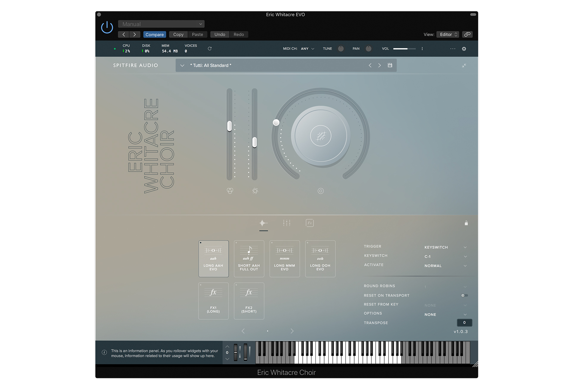Open the MIDI CH ANY dropdown
Screen dimensions: 572x392
click(307, 49)
